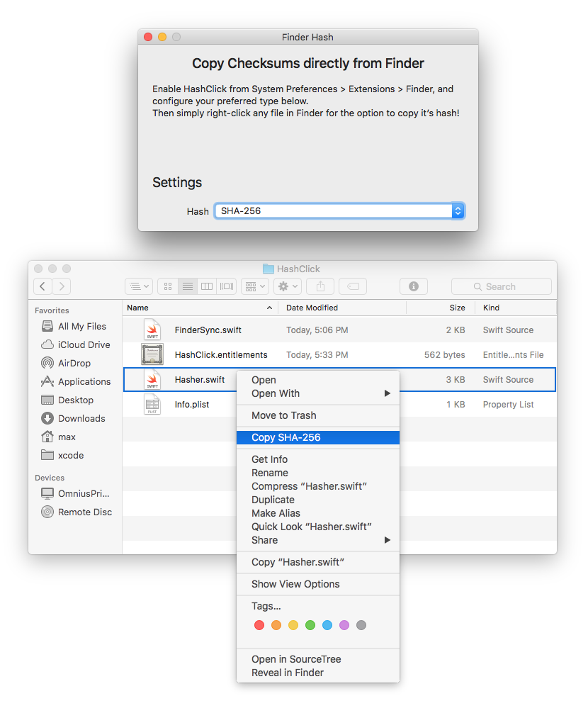Switch Finder to column view
The height and width of the screenshot is (713, 588).
click(x=207, y=286)
